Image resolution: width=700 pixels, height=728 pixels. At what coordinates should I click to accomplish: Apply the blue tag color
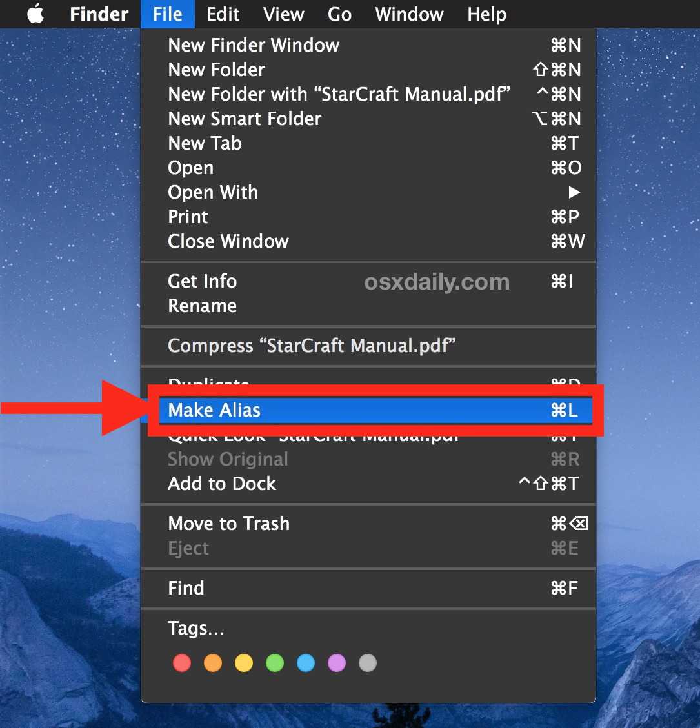(306, 662)
